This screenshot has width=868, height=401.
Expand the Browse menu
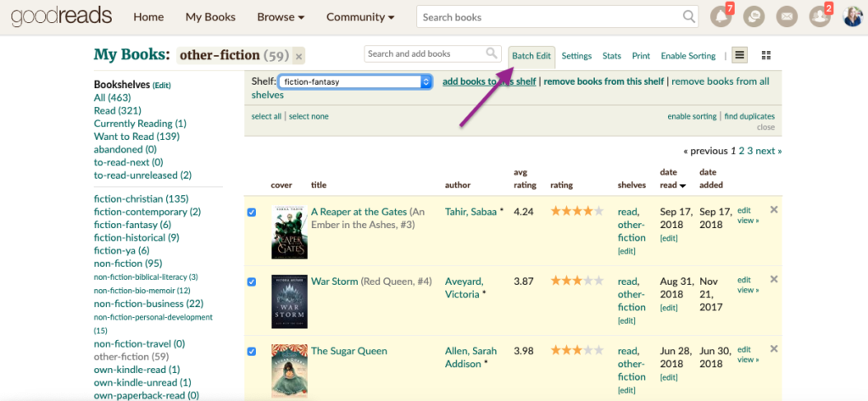pos(281,17)
